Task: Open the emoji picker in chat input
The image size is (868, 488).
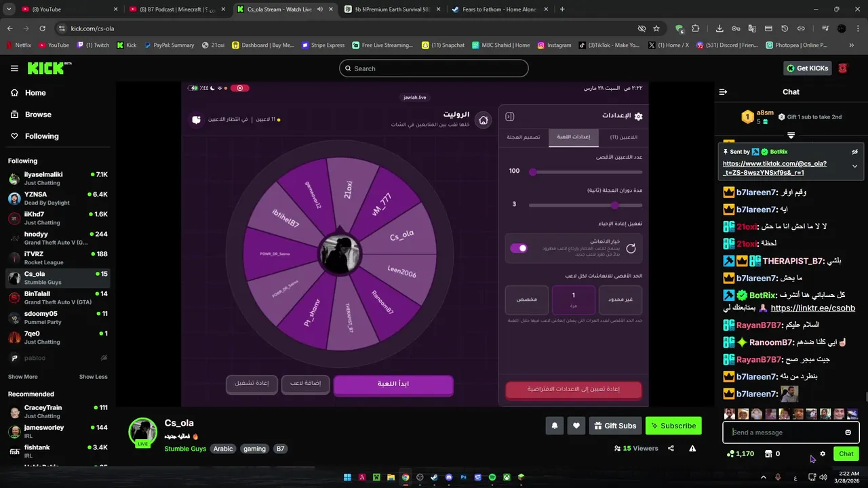Action: [848, 432]
